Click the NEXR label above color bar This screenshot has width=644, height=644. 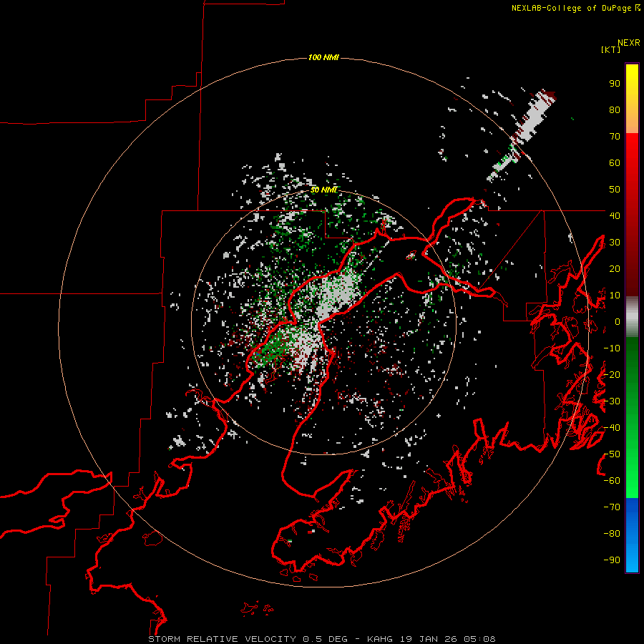point(629,43)
